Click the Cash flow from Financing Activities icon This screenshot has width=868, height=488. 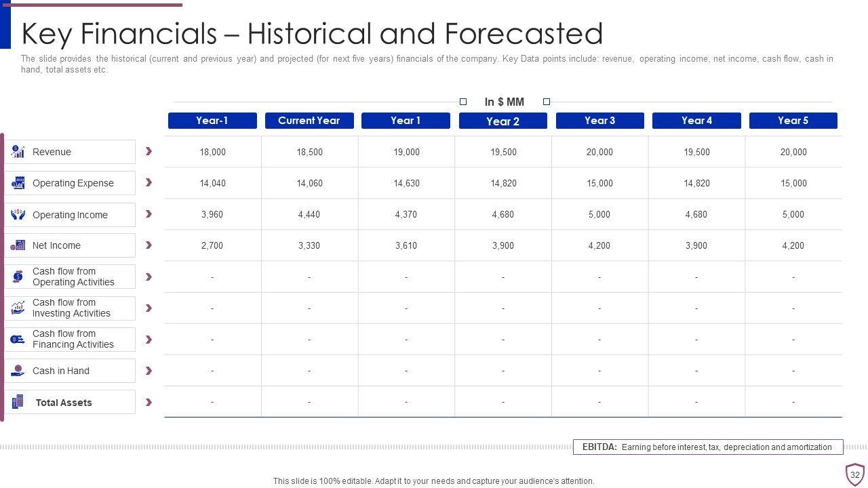[x=18, y=340]
